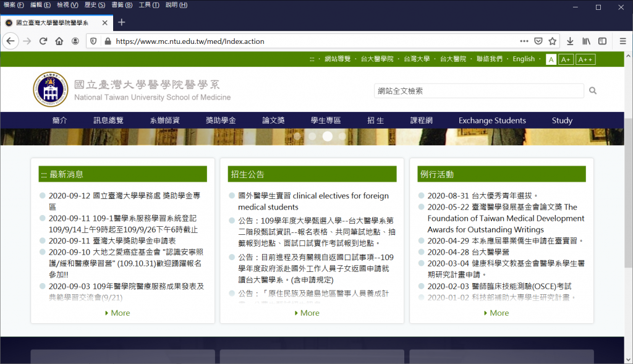This screenshot has width=633, height=364.
Task: Set font size to A+
Action: tap(566, 60)
